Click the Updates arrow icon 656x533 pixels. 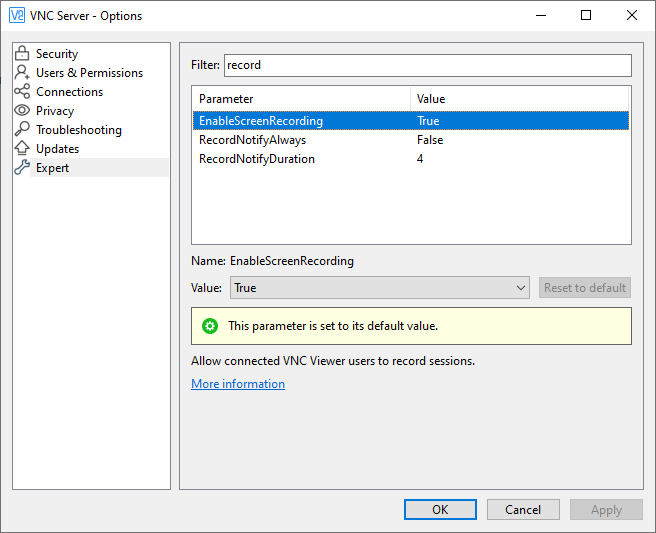[x=22, y=148]
